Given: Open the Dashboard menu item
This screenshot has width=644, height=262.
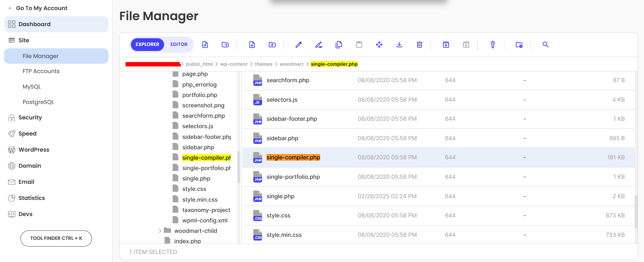Looking at the screenshot, I should point(56,24).
